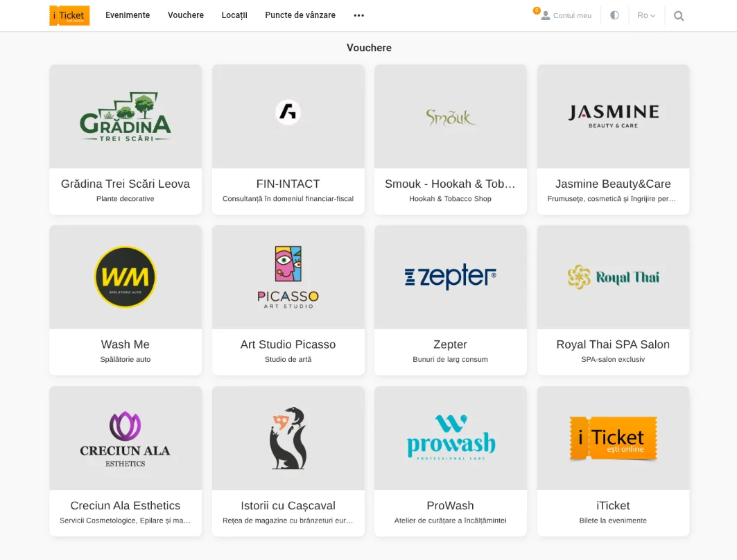This screenshot has height=560, width=737.
Task: Click the Smouk logo thumbnail
Action: 450,117
